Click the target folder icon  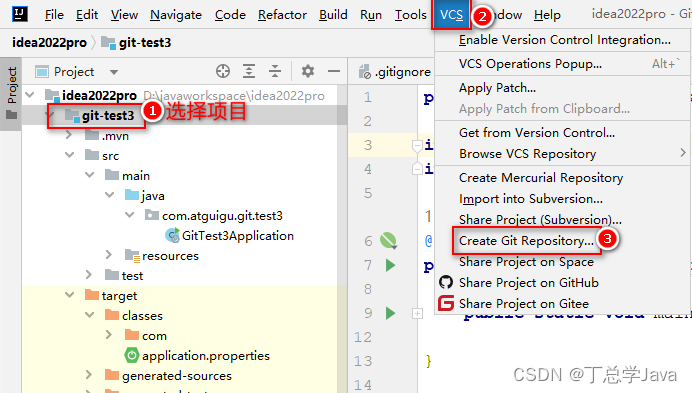point(92,295)
